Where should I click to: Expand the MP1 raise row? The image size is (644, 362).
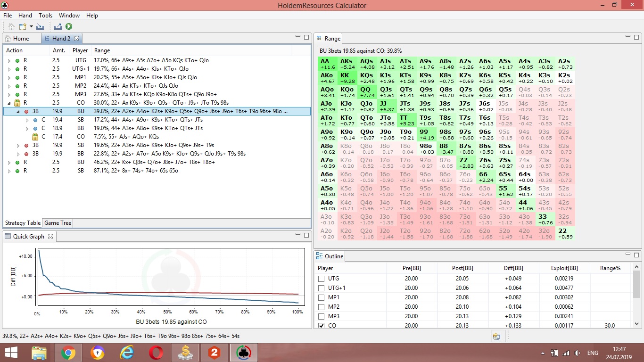pyautogui.click(x=9, y=78)
